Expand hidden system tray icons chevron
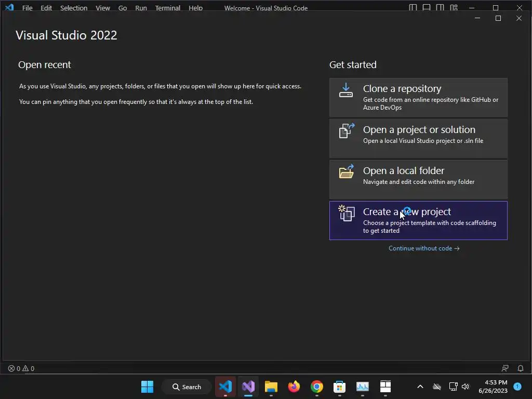Image resolution: width=532 pixels, height=399 pixels. [420, 387]
